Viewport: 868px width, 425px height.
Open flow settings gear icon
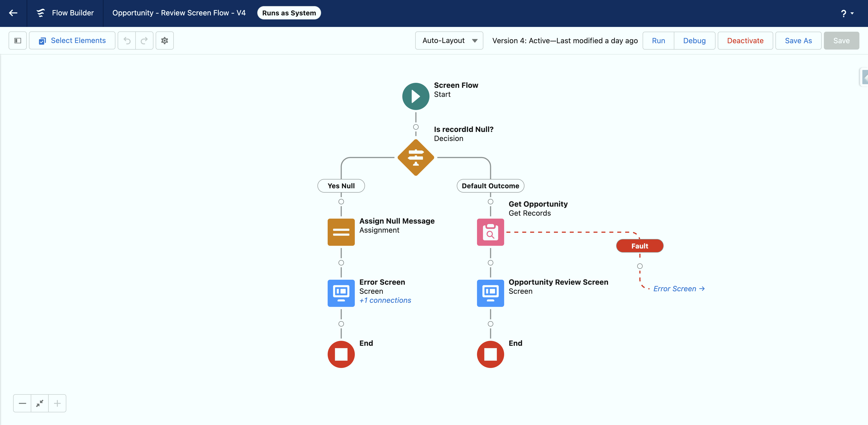pyautogui.click(x=165, y=41)
